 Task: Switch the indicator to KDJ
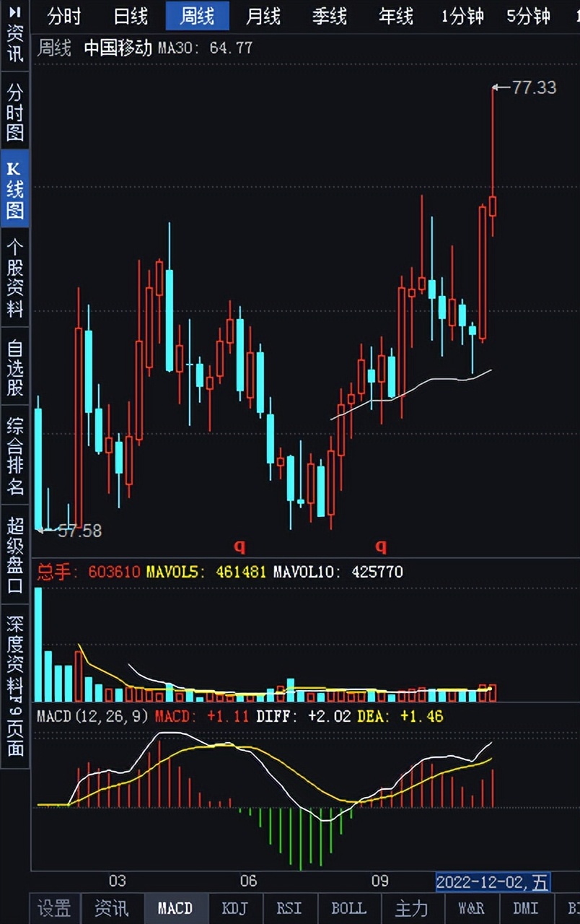[234, 909]
